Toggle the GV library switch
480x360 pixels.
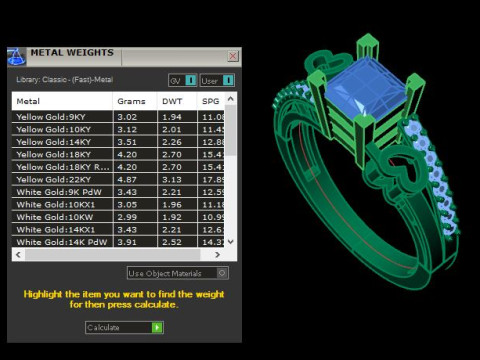pos(183,80)
